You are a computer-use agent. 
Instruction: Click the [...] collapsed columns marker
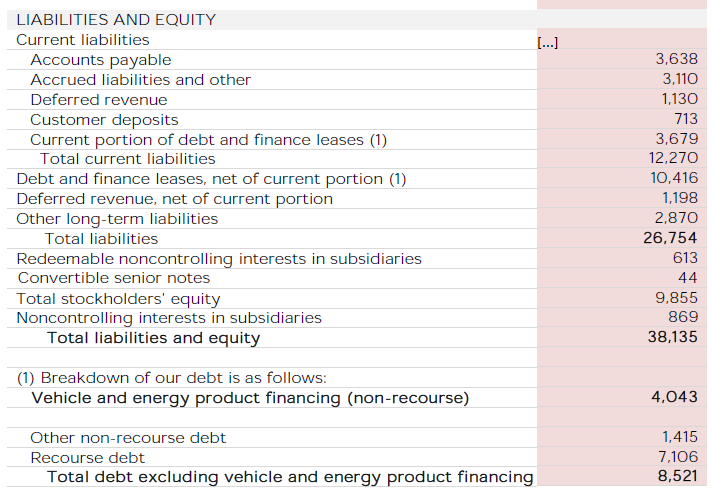point(547,41)
